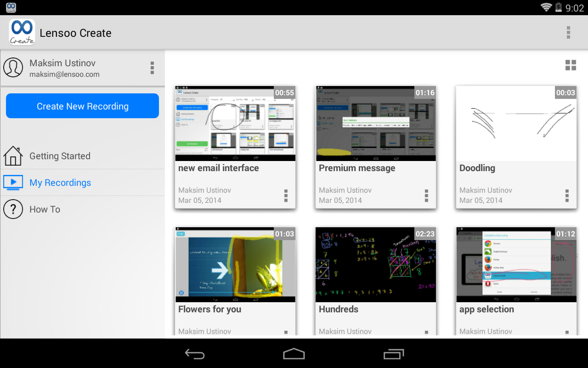Open the How To help page
This screenshot has width=588, height=368.
(45, 209)
